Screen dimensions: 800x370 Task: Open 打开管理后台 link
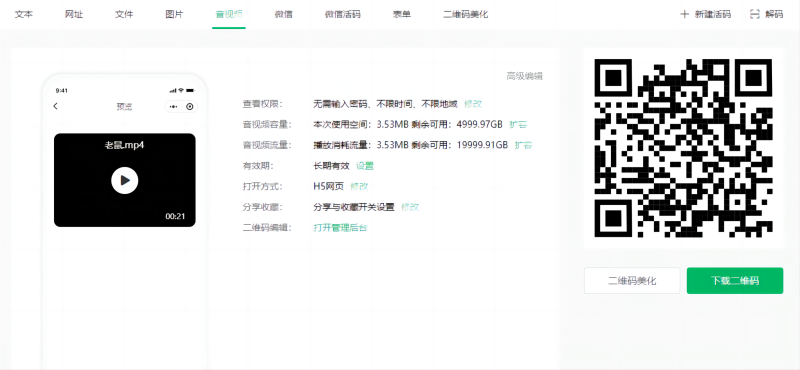point(340,228)
